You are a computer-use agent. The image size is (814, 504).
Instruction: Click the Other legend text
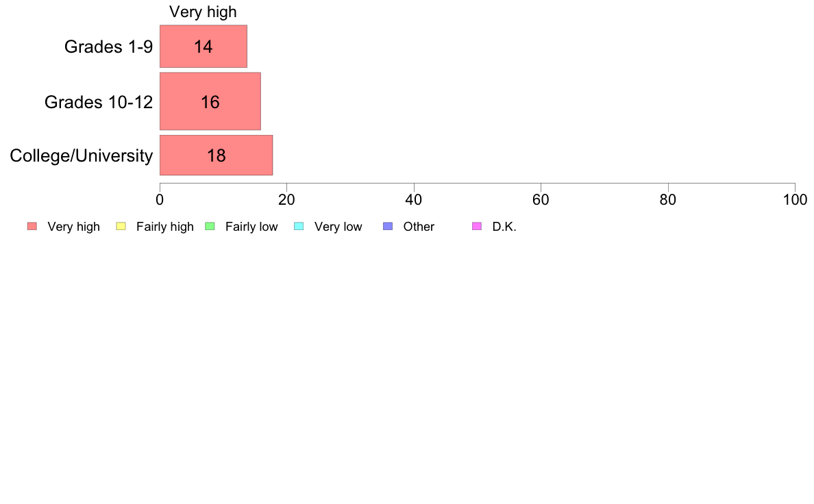click(x=419, y=227)
